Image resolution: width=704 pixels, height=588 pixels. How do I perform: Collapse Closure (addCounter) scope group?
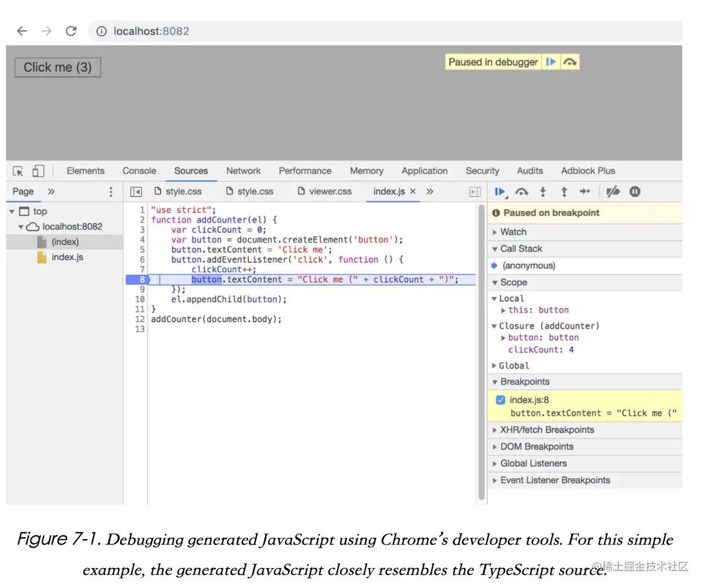tap(494, 326)
